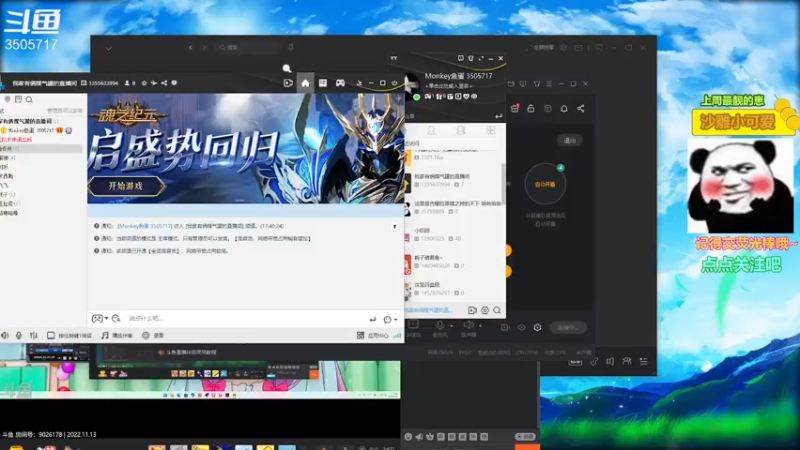
Task: Open the audio mixer sliders icon
Action: click(34, 335)
